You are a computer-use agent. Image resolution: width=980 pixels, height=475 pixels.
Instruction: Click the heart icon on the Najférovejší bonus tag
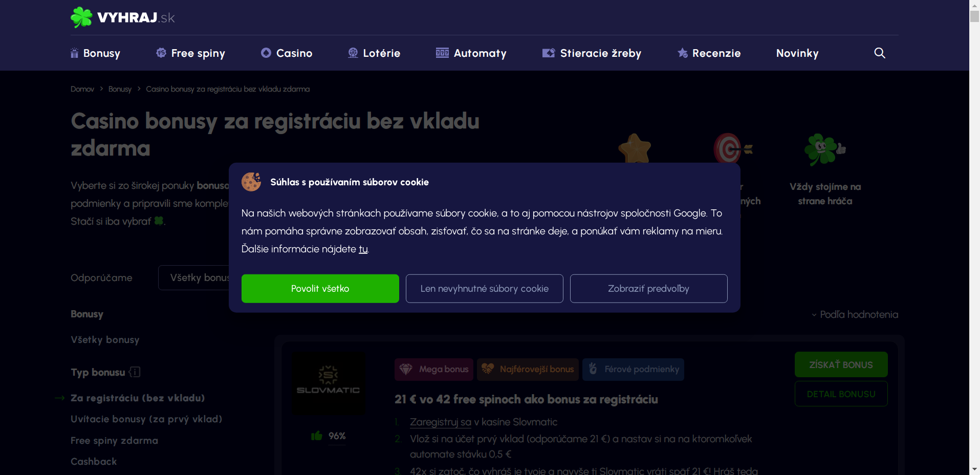[x=488, y=369]
